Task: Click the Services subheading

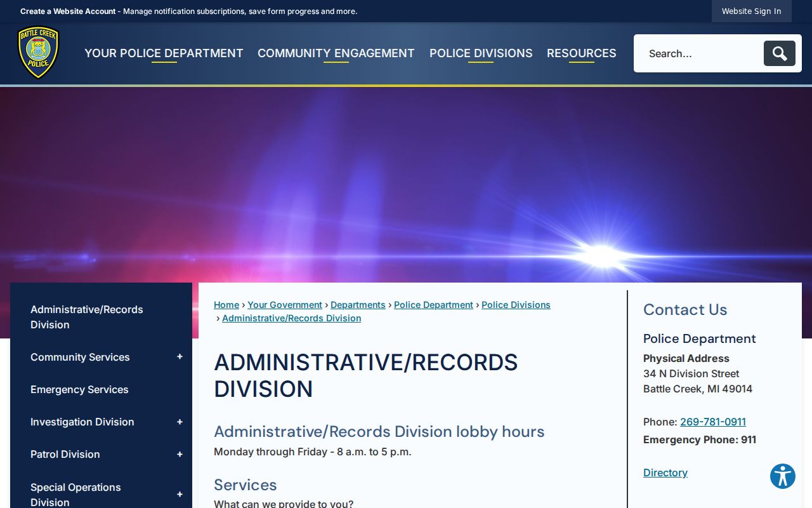Action: pyautogui.click(x=246, y=485)
